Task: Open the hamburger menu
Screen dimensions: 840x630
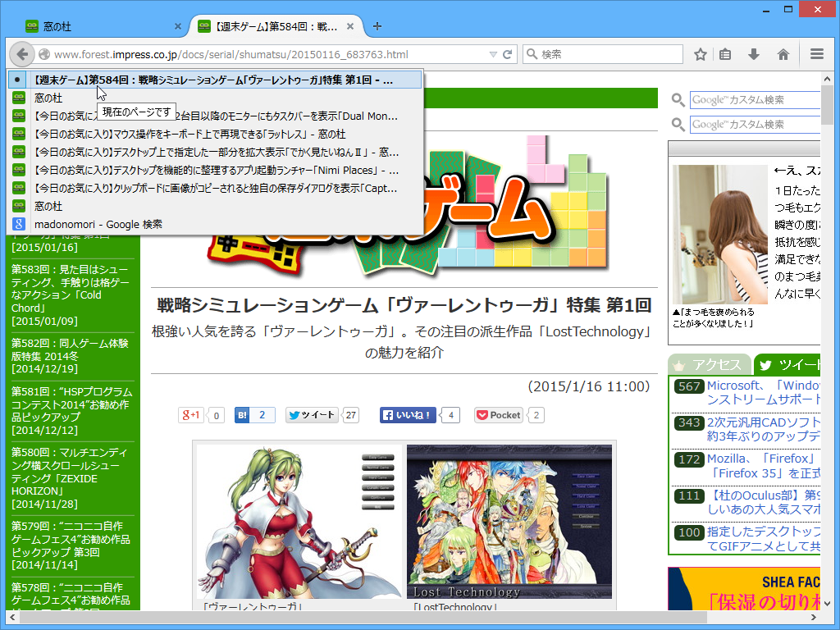Action: coord(817,54)
